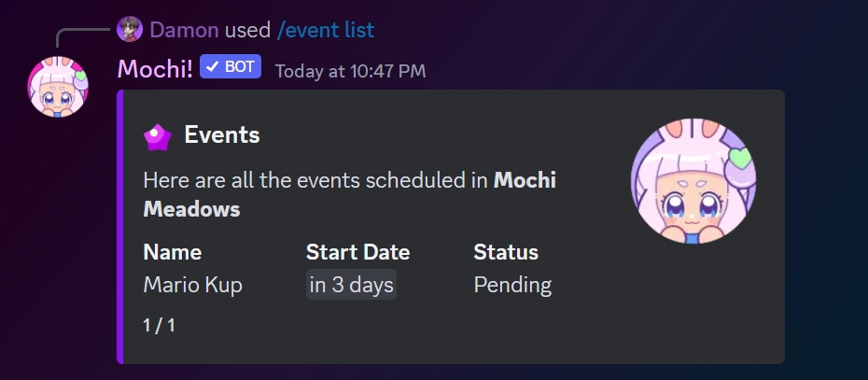Select the Mario Kup event name
The image size is (868, 380).
pyautogui.click(x=192, y=285)
